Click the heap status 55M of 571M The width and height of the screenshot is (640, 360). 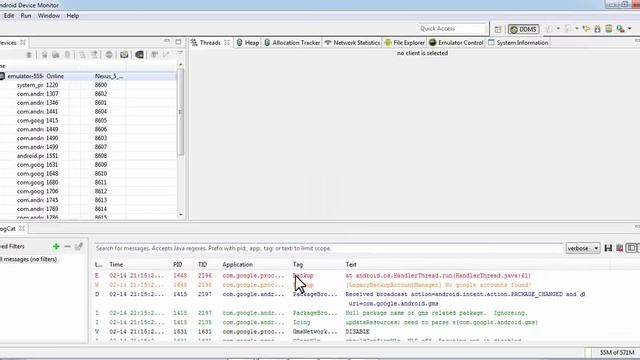pyautogui.click(x=617, y=352)
